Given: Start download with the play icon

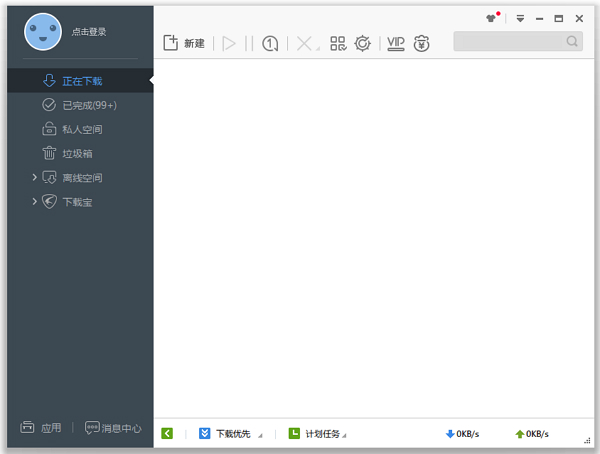Looking at the screenshot, I should coord(229,43).
